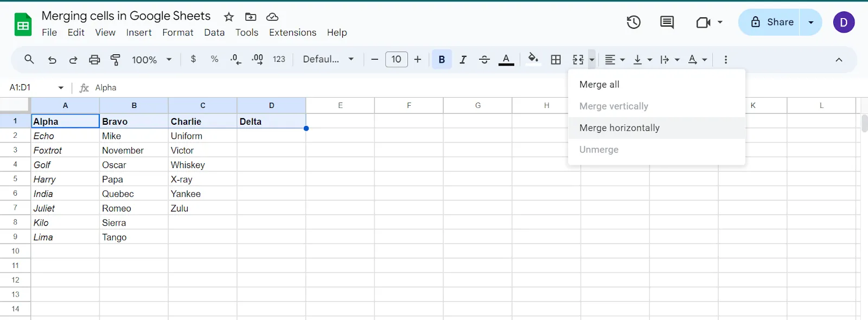The height and width of the screenshot is (320, 868).
Task: Open vertical align dropdown
Action: pos(643,60)
